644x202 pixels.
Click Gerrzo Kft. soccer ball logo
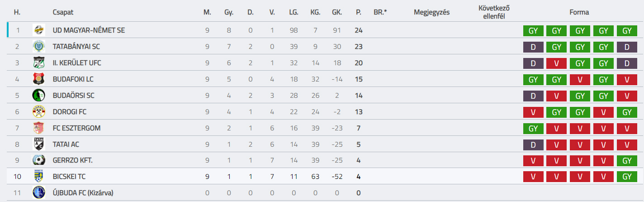39,160
